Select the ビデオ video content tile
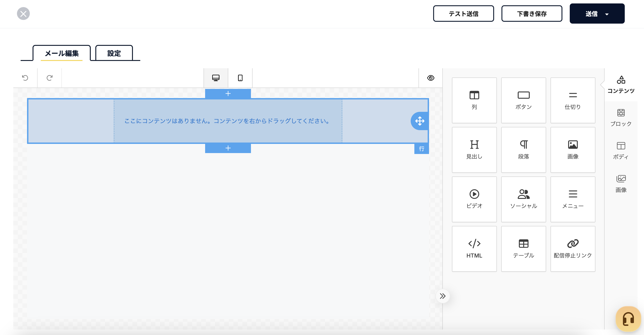The image size is (644, 335). 474,199
